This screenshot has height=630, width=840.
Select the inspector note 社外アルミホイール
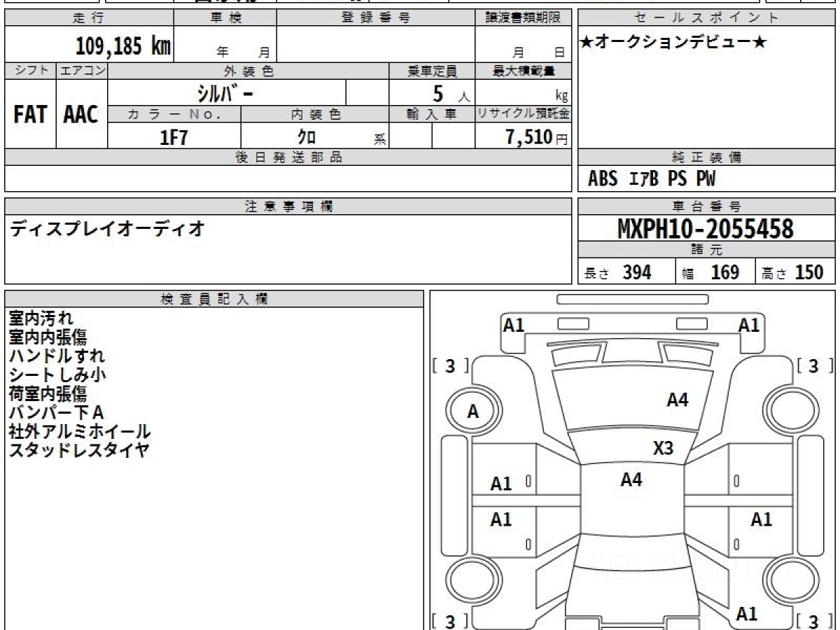click(80, 431)
